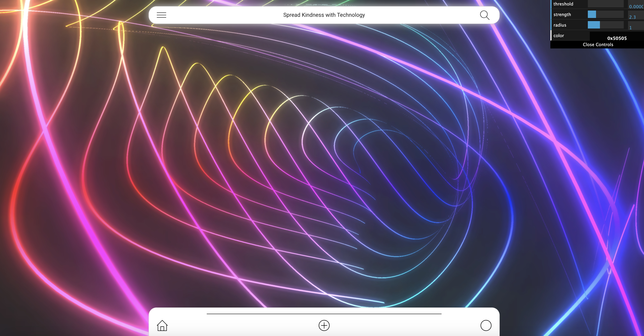Click the 'color' label in controls panel

(559, 36)
